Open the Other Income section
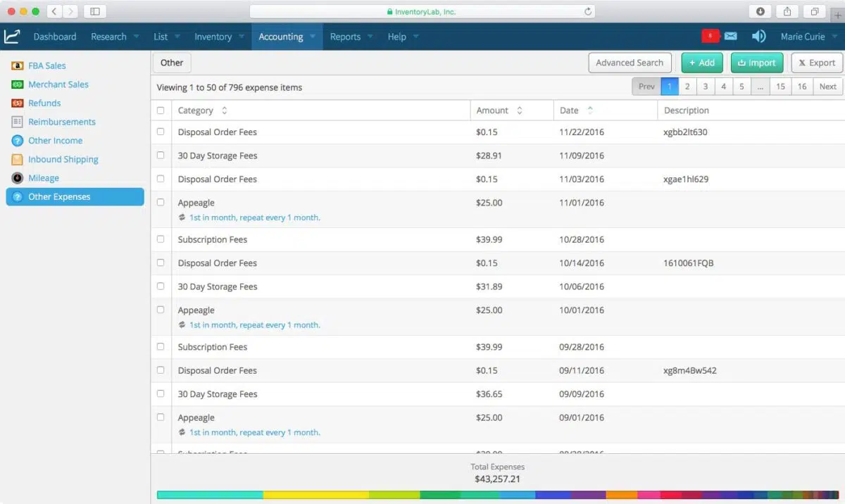Image resolution: width=845 pixels, height=504 pixels. click(56, 140)
